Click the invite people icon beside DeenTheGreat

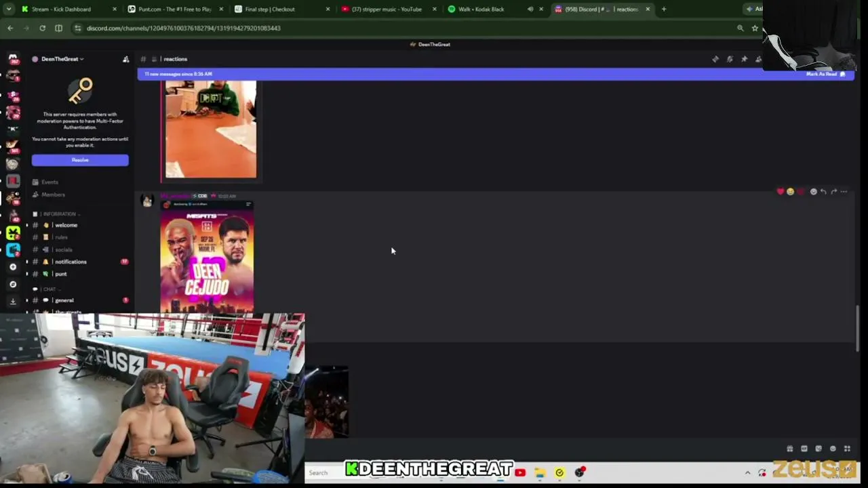125,59
